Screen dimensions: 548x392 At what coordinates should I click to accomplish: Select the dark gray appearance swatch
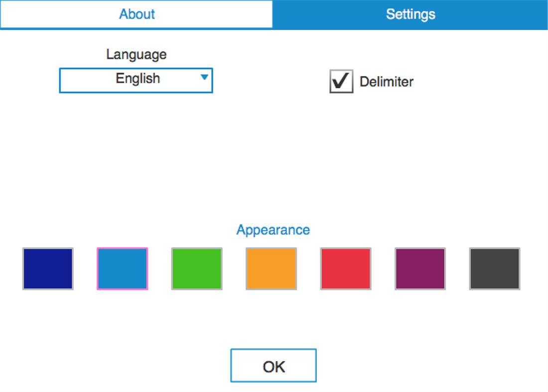(x=494, y=268)
